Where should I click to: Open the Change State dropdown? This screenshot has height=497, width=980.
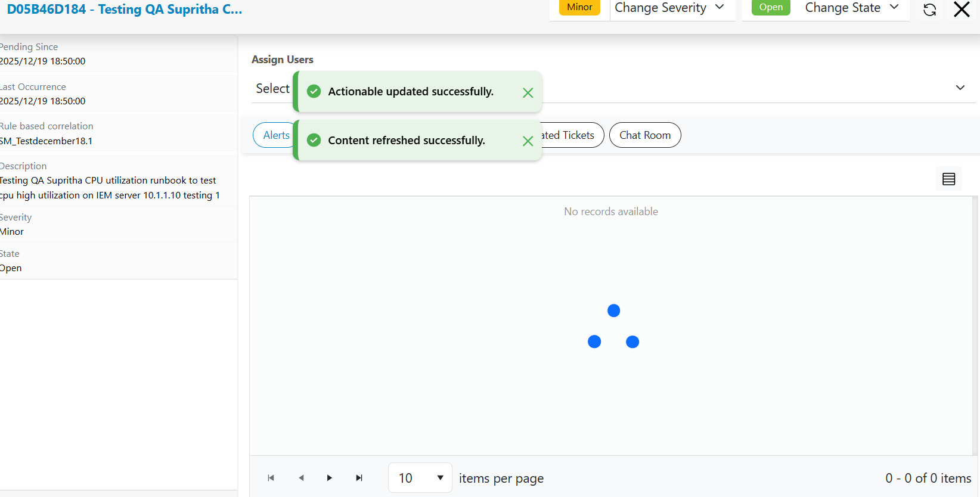[x=852, y=8]
